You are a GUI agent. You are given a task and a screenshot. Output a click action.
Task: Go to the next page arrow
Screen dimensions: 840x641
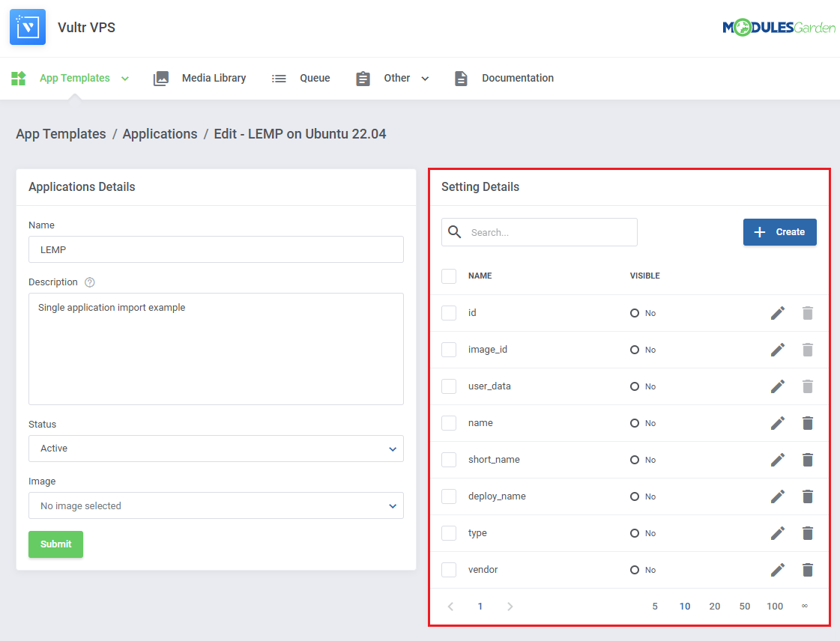pos(510,607)
